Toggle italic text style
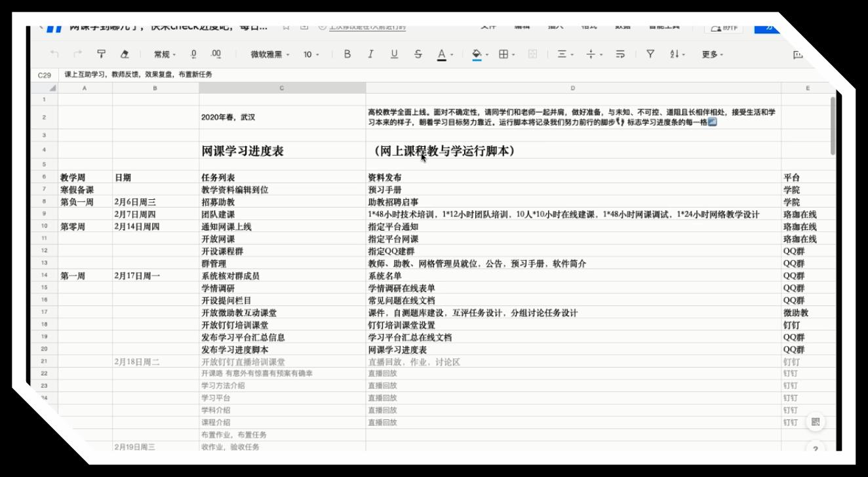868x477 pixels. click(x=370, y=54)
